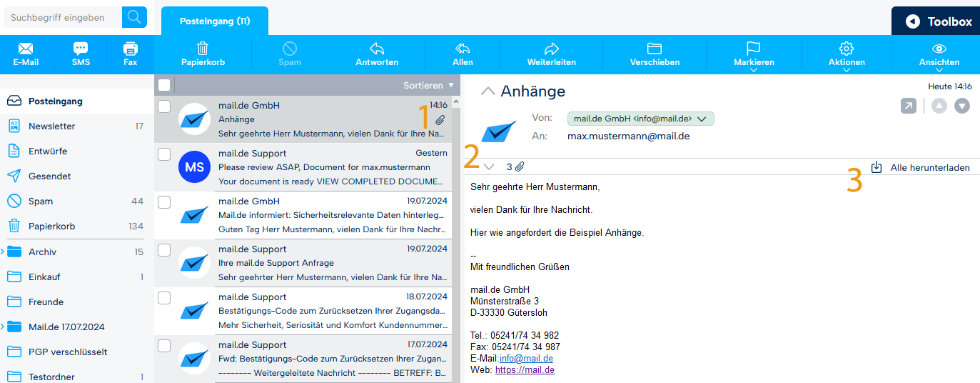Image resolution: width=980 pixels, height=383 pixels.
Task: Open the Aktionen gear dropdown
Action: [x=847, y=56]
